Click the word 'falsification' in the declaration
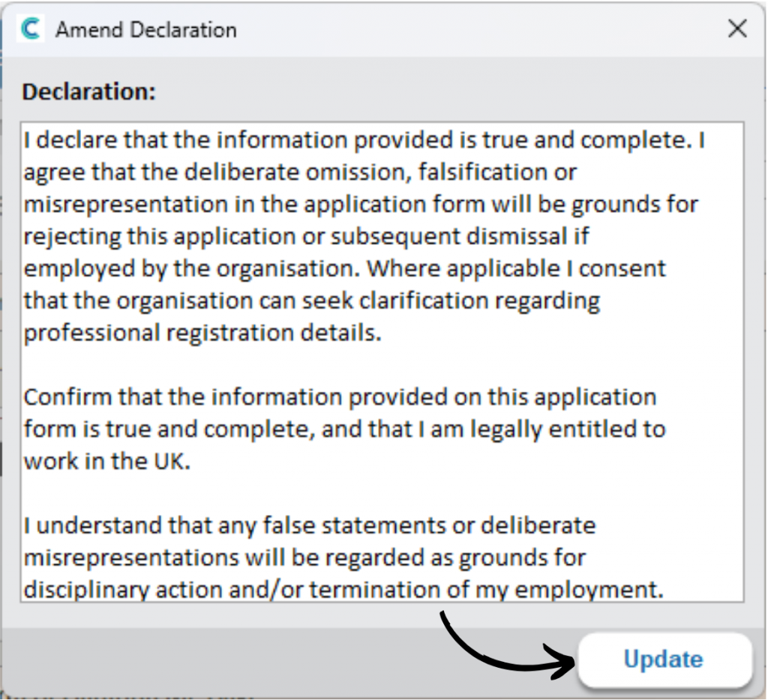The width and height of the screenshot is (768, 700). [x=482, y=172]
